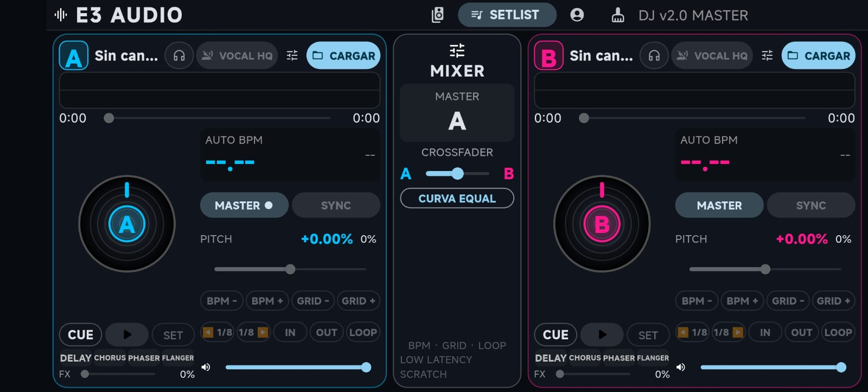Image resolution: width=868 pixels, height=392 pixels.
Task: Select the DELAY effect on deck A
Action: point(76,358)
